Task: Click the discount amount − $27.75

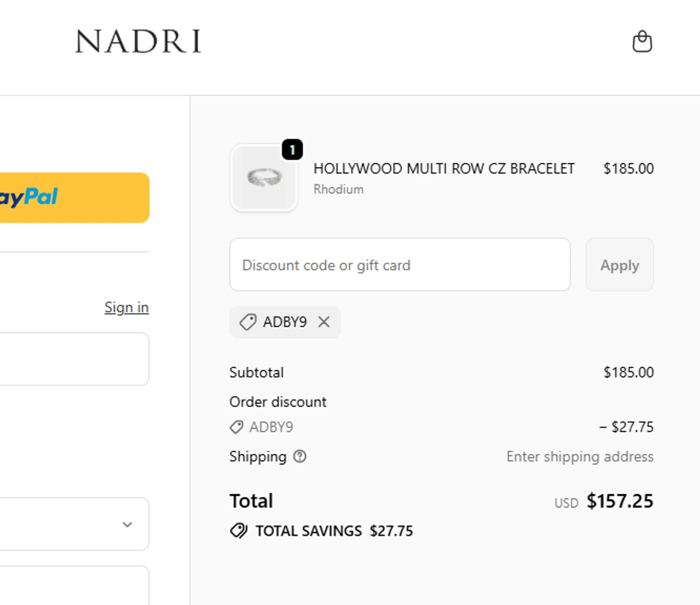Action: [x=626, y=427]
